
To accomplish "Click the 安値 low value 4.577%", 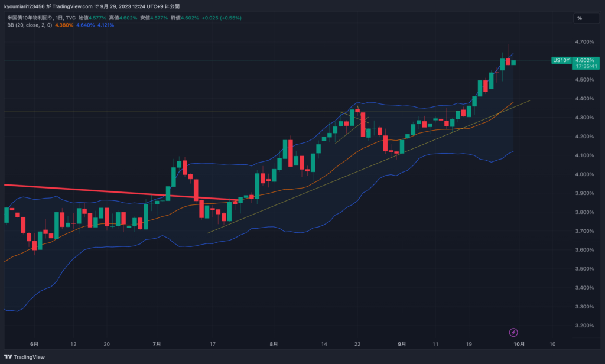I will (159, 18).
